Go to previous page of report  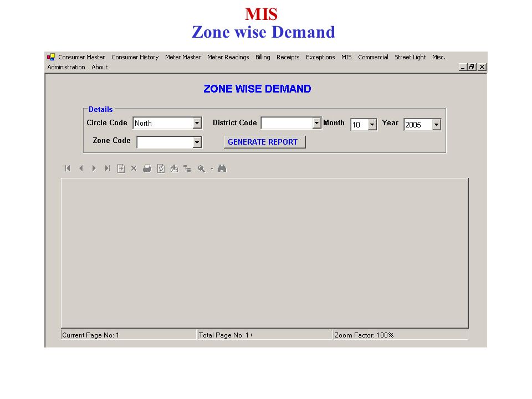pyautogui.click(x=81, y=168)
